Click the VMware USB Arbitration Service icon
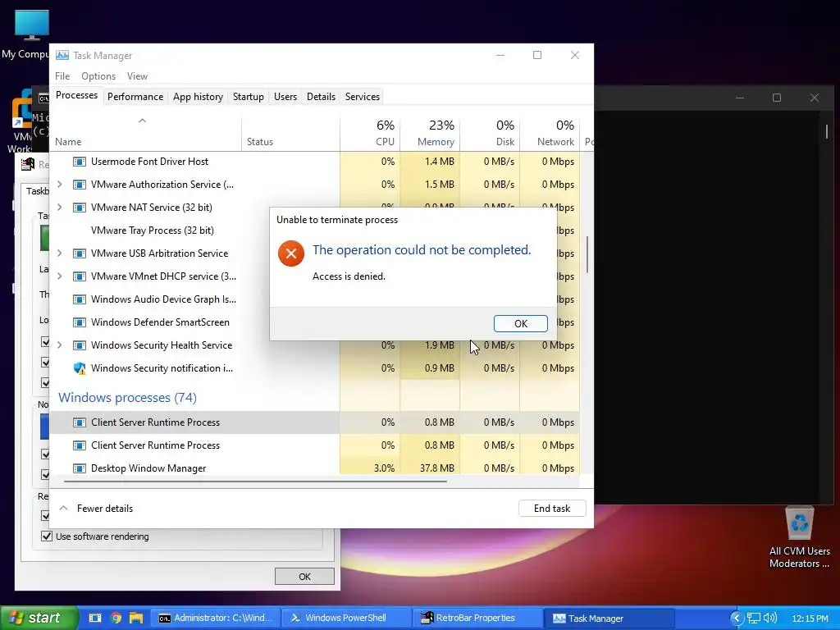Image resolution: width=840 pixels, height=630 pixels. point(80,253)
